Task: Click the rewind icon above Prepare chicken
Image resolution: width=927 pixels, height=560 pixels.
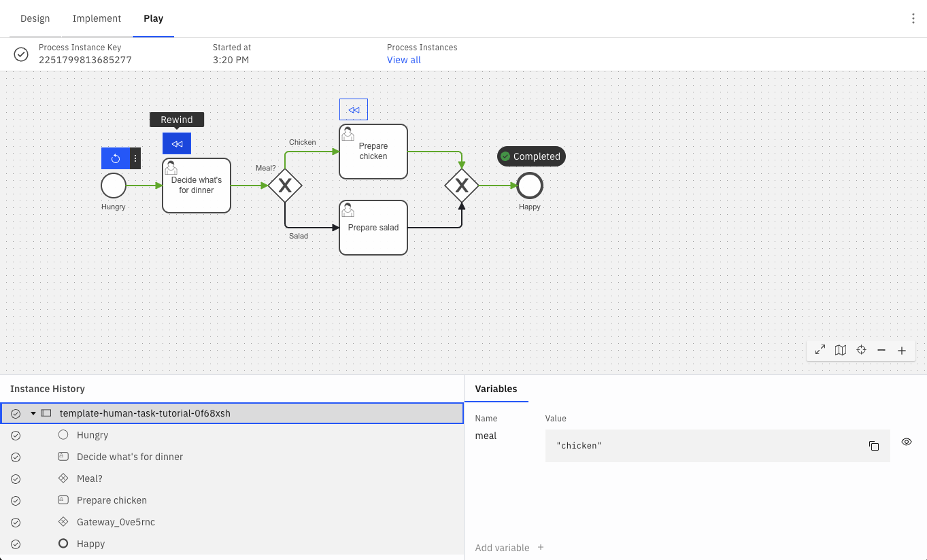Action: click(353, 109)
